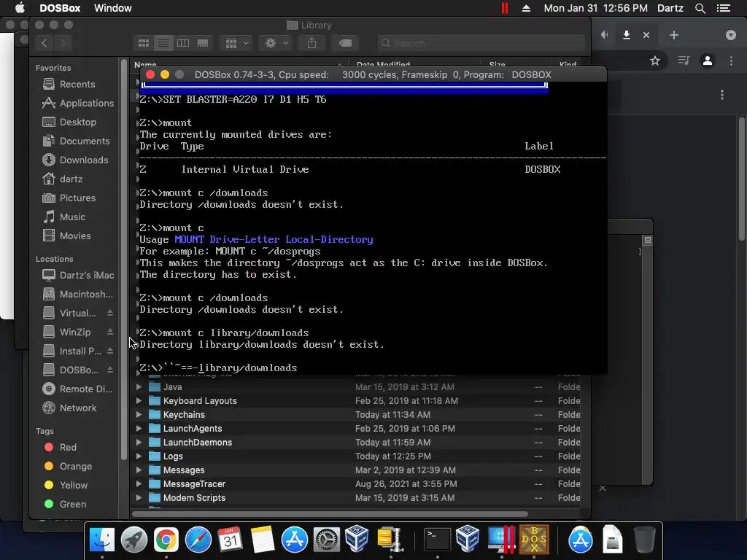Open WinZip archive icon in Dock
The width and height of the screenshot is (747, 560).
click(x=390, y=540)
